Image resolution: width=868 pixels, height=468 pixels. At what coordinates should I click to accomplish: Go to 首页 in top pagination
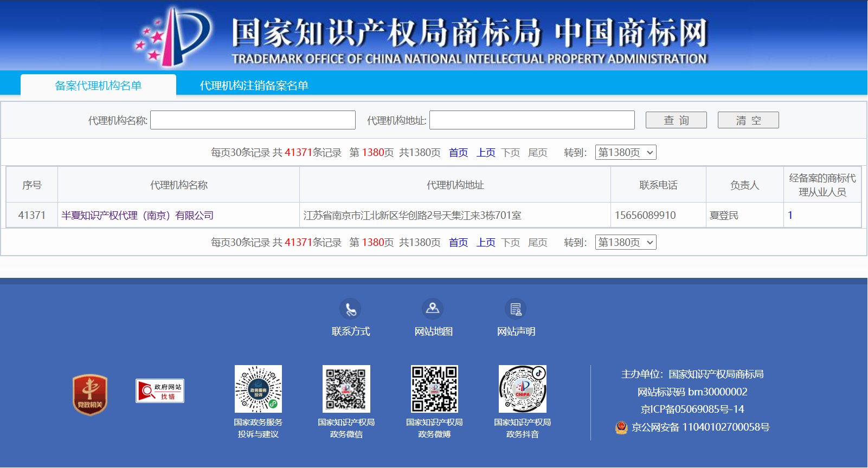[458, 153]
